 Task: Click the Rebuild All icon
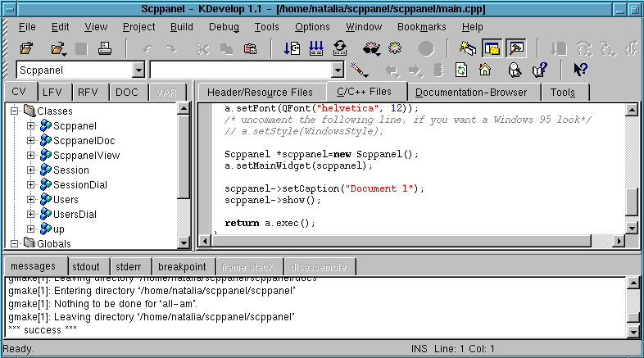(340, 48)
